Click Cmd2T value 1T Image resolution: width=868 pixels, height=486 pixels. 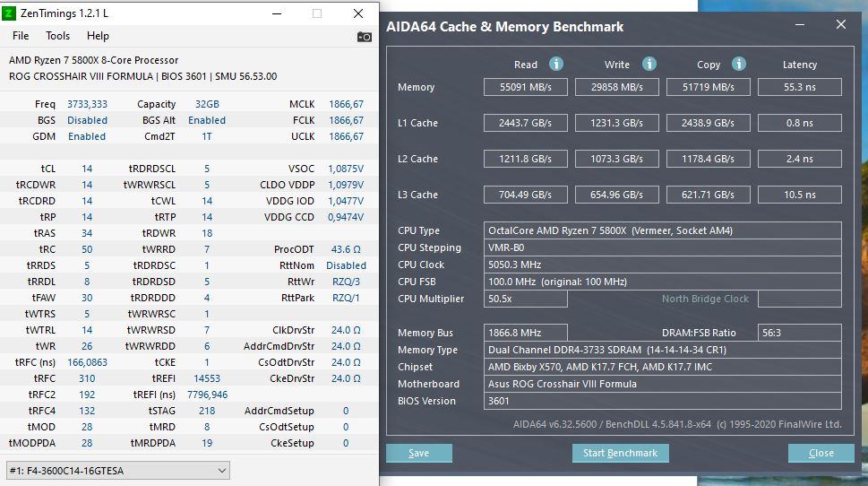pyautogui.click(x=207, y=136)
